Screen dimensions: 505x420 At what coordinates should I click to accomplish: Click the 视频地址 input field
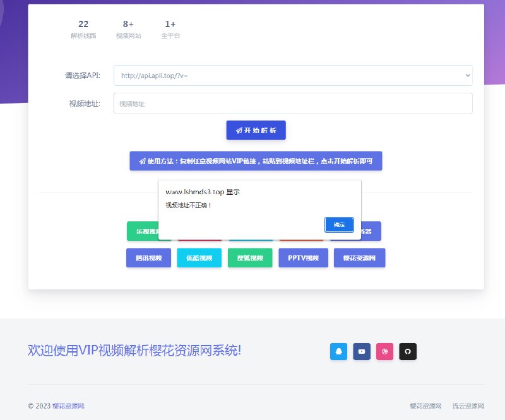pyautogui.click(x=292, y=103)
